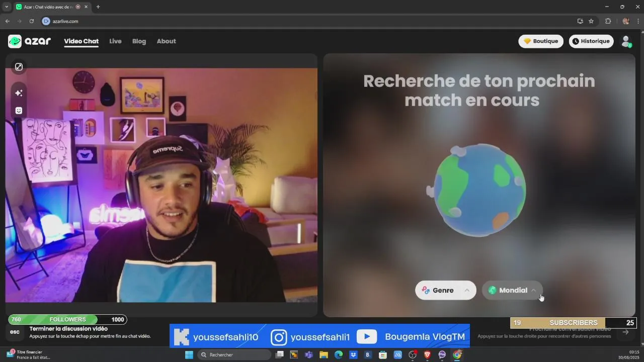Screen dimensions: 644x362
Task: Click the esc end chat button
Action: [x=15, y=332]
